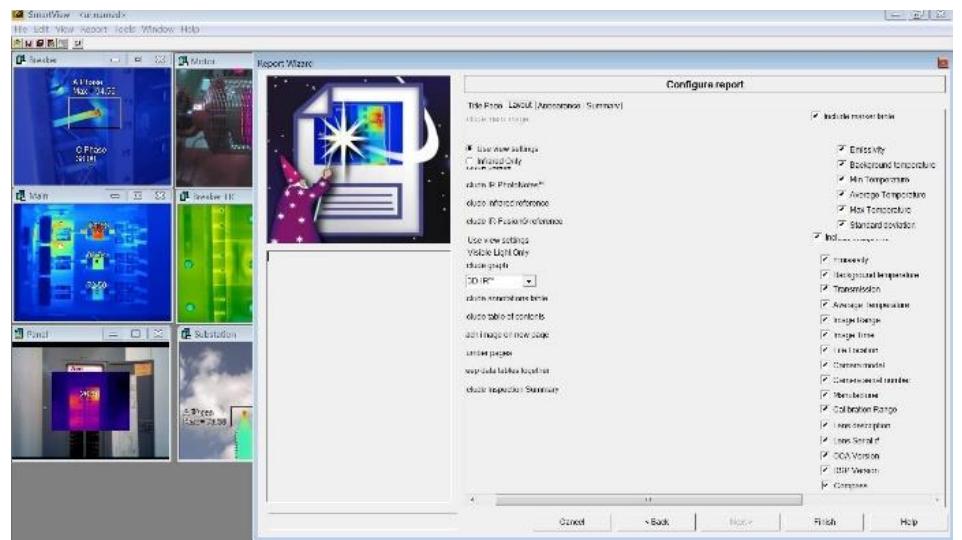Toggle the Calibration Range checkbox
The image size is (962, 540).
825,409
